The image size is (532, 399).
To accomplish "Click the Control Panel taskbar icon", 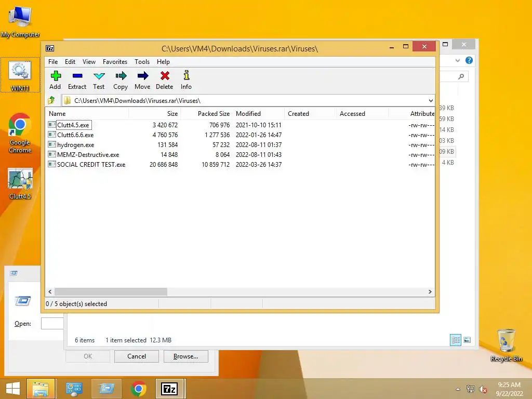I will (74, 389).
